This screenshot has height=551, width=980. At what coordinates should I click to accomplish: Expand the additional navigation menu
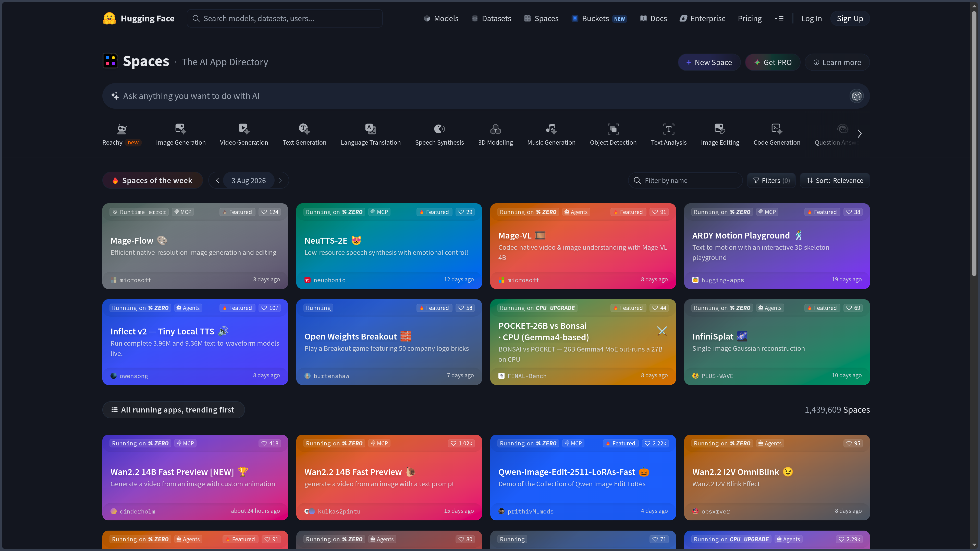(779, 18)
